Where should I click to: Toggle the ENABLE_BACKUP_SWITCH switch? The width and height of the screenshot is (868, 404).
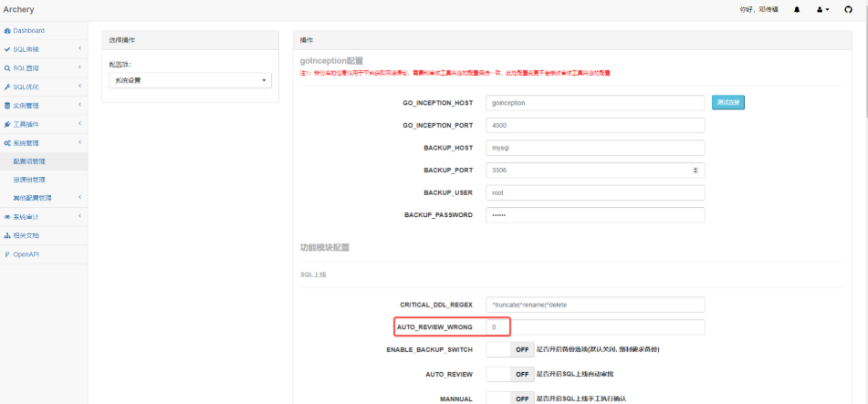tap(510, 350)
